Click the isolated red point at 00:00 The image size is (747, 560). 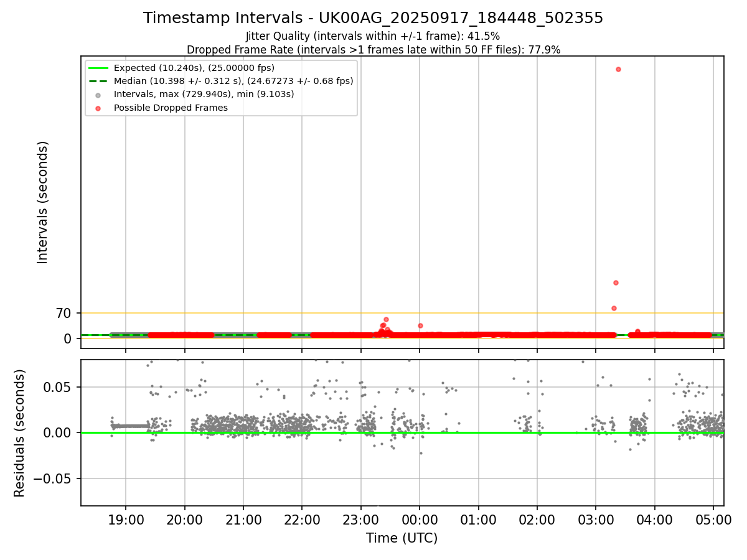(x=420, y=325)
